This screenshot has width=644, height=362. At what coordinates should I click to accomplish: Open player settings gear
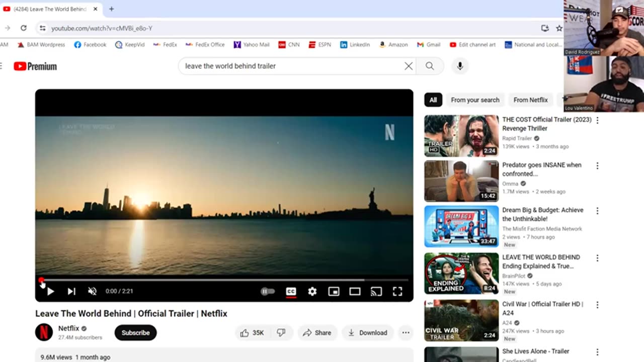click(312, 291)
